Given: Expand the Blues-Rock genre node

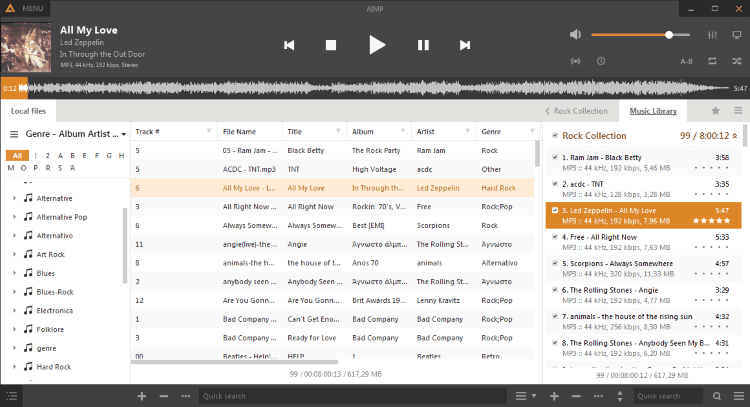Looking at the screenshot, I should tap(14, 292).
